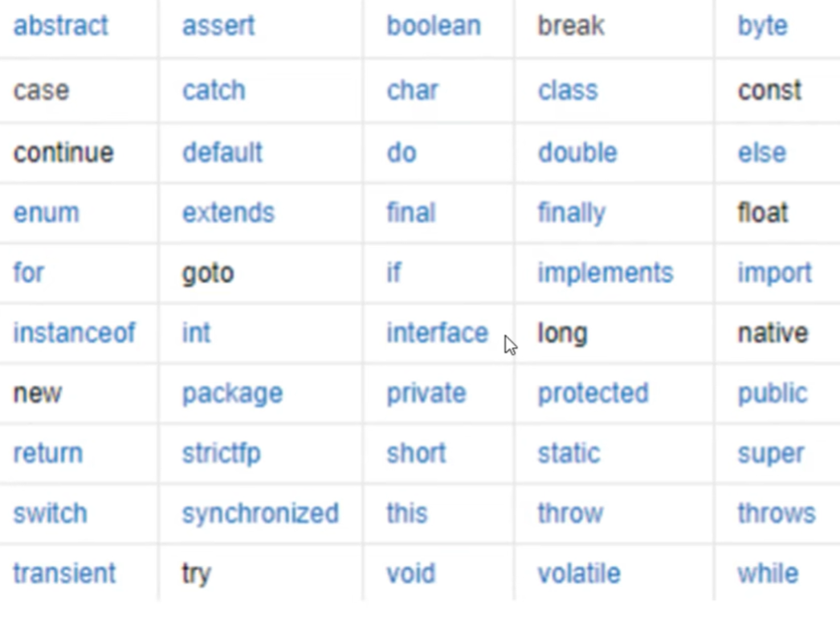Image resolution: width=840 pixels, height=617 pixels.
Task: Click the assert keyword link
Action: pyautogui.click(x=218, y=26)
